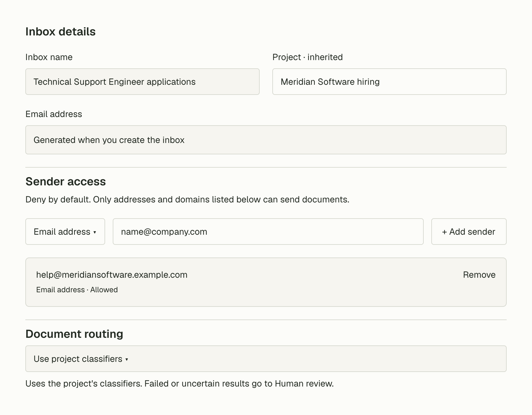This screenshot has width=532, height=415.
Task: Click the help@meridiansoftware.example.com address text
Action: click(x=112, y=275)
